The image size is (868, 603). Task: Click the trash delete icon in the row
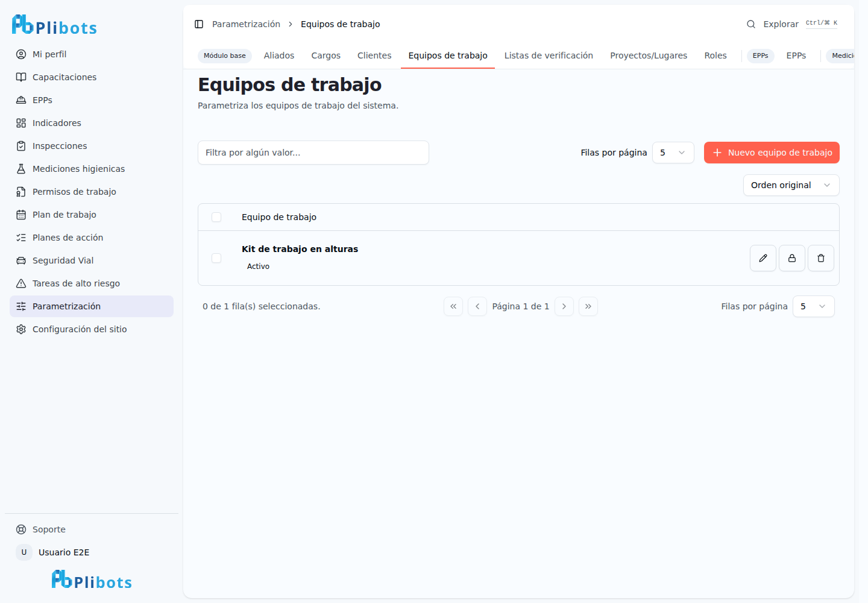point(821,258)
